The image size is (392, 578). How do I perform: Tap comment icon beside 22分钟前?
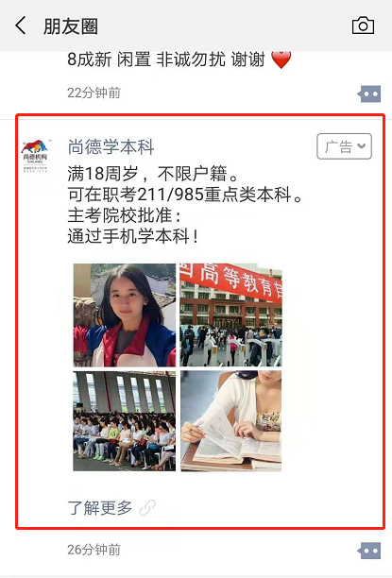coord(368,94)
